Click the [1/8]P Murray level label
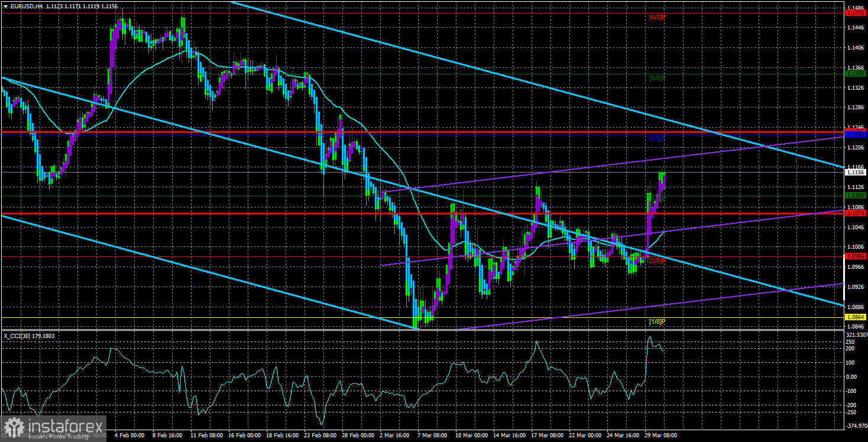This screenshot has height=442, width=868. (658, 321)
